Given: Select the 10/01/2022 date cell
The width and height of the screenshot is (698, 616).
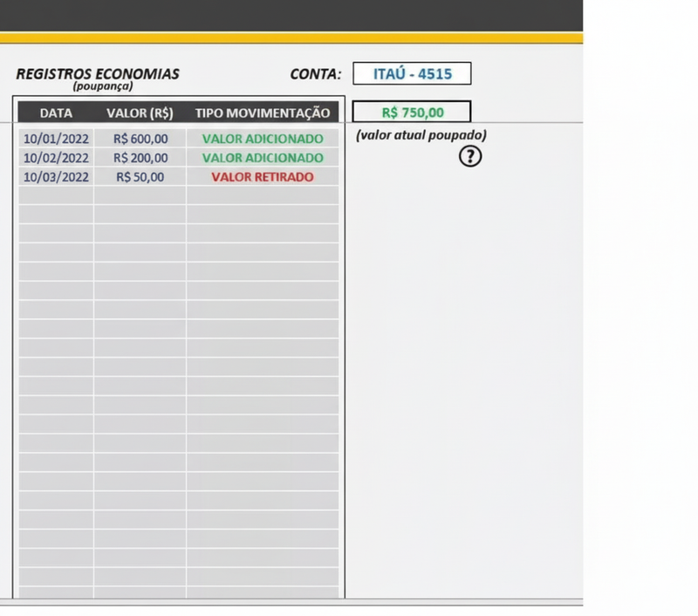Looking at the screenshot, I should click(56, 139).
